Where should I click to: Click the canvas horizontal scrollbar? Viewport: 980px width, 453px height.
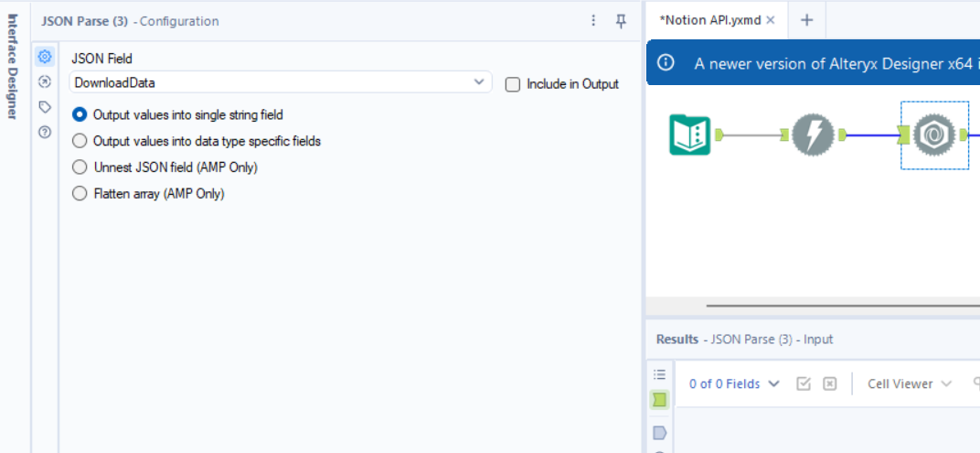(843, 306)
